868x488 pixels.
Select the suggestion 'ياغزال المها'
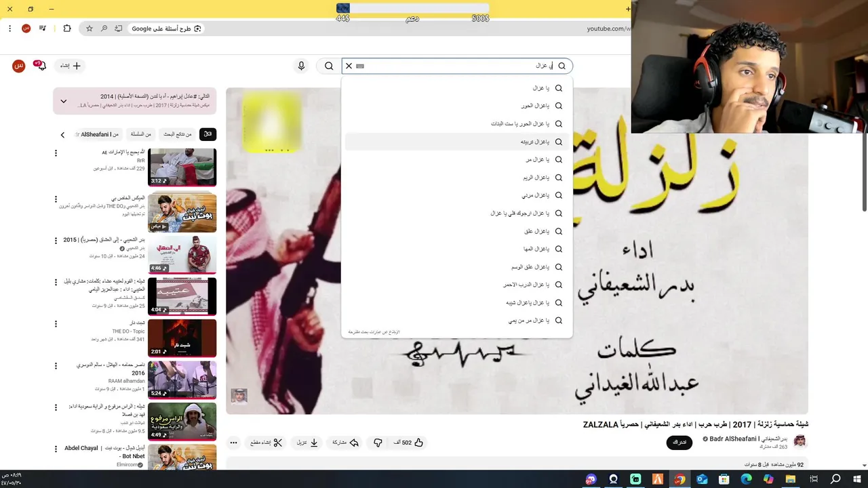click(457, 249)
